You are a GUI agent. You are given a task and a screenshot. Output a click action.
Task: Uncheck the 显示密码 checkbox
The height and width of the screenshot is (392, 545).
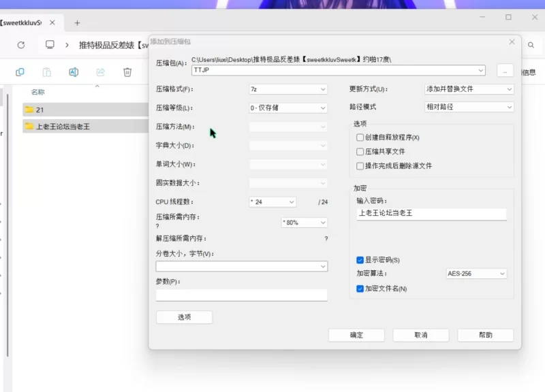coord(360,260)
